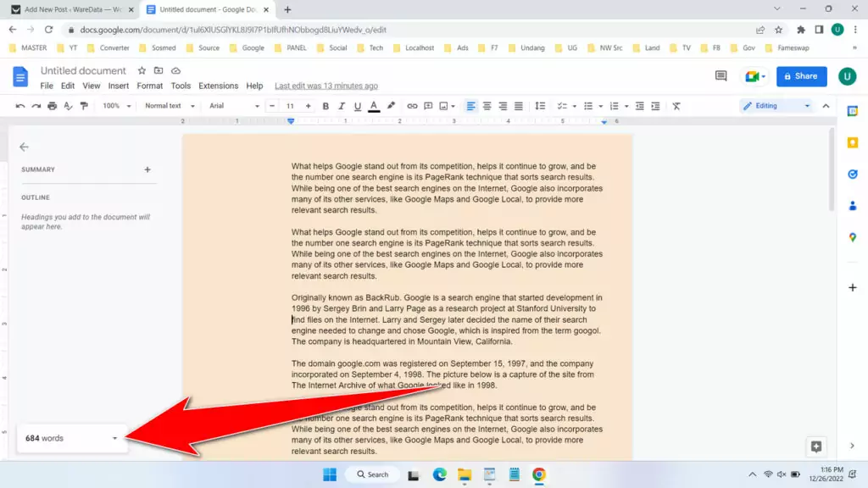Open comment history icon
Image resolution: width=868 pixels, height=488 pixels.
coord(721,76)
